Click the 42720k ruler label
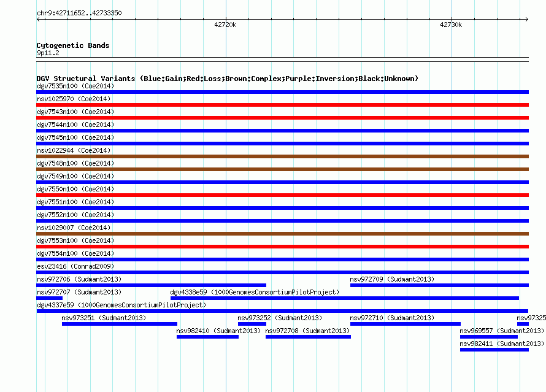This screenshot has width=546, height=392. [225, 25]
